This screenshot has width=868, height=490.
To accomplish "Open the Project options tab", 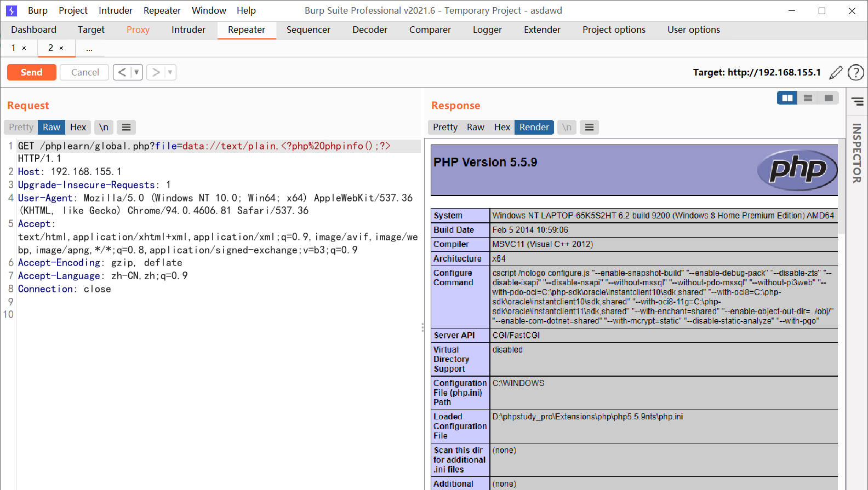I will tap(614, 30).
